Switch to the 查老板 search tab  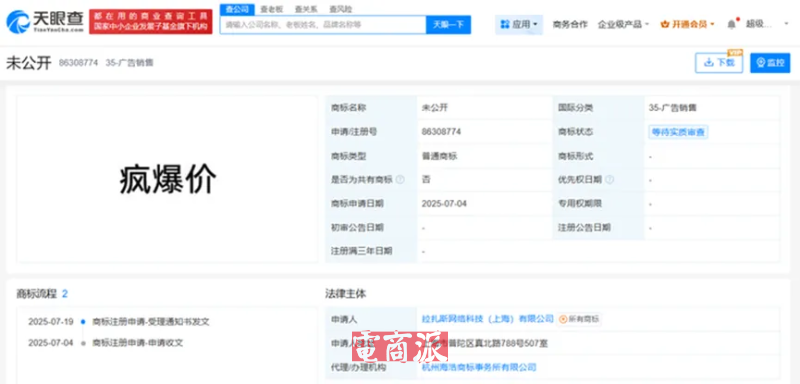click(x=270, y=9)
